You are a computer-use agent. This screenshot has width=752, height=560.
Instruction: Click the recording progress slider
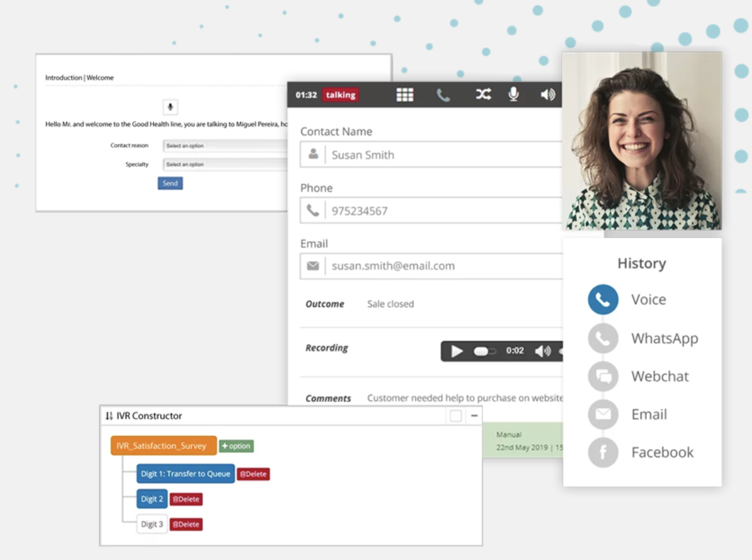click(x=485, y=351)
